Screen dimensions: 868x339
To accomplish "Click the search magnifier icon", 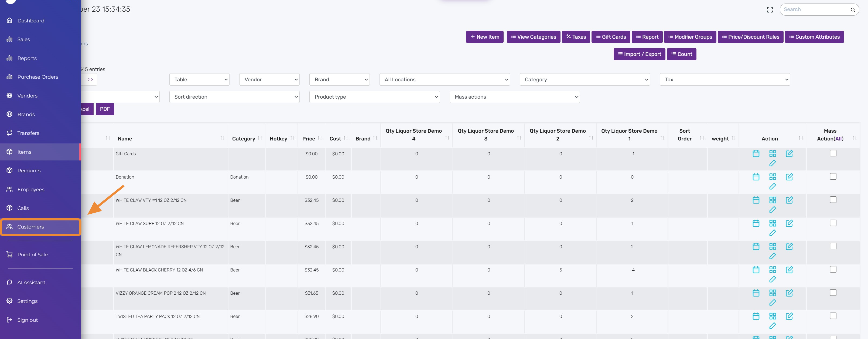I will (853, 10).
